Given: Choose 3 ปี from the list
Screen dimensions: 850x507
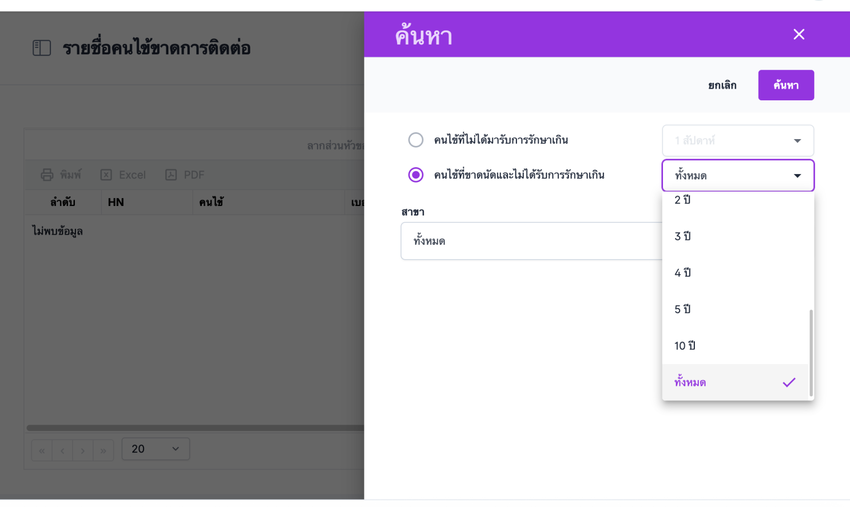Looking at the screenshot, I should tap(683, 237).
